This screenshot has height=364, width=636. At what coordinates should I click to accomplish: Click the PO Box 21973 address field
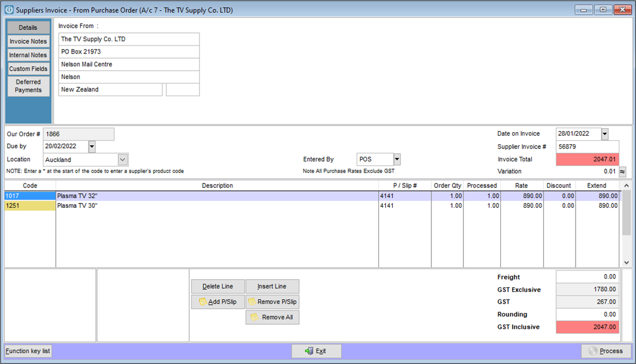tap(129, 51)
